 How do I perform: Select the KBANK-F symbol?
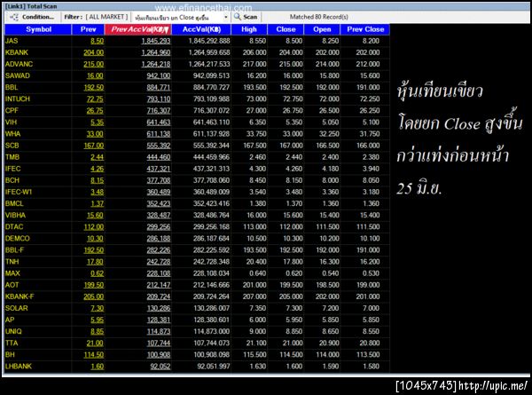pyautogui.click(x=20, y=296)
